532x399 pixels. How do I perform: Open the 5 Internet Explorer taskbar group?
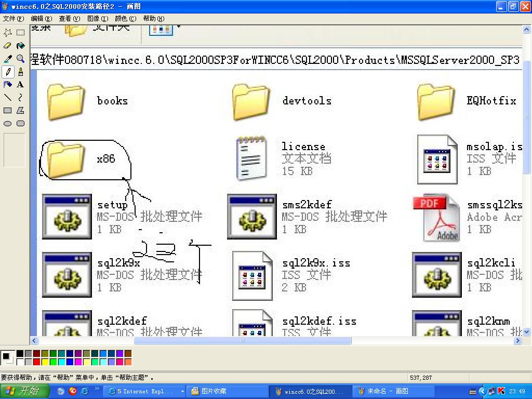(x=143, y=392)
